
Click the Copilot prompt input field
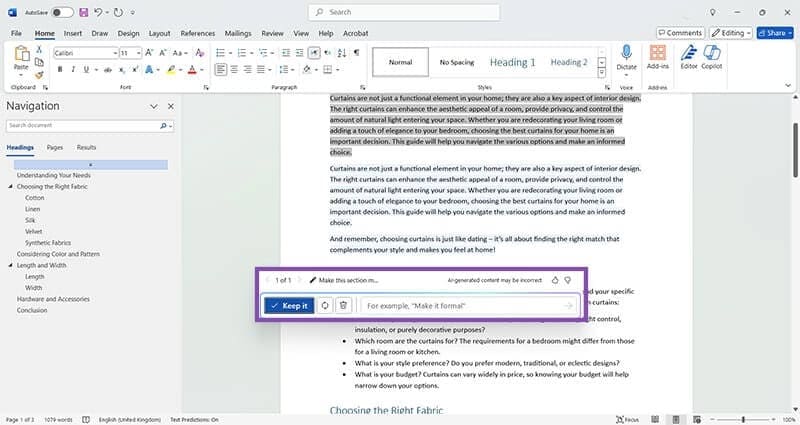(465, 305)
